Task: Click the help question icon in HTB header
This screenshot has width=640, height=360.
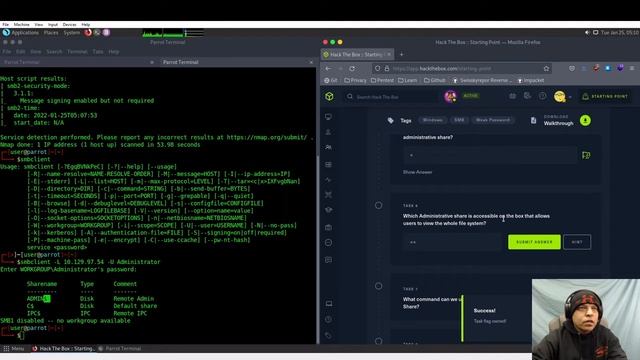Action: click(x=542, y=96)
